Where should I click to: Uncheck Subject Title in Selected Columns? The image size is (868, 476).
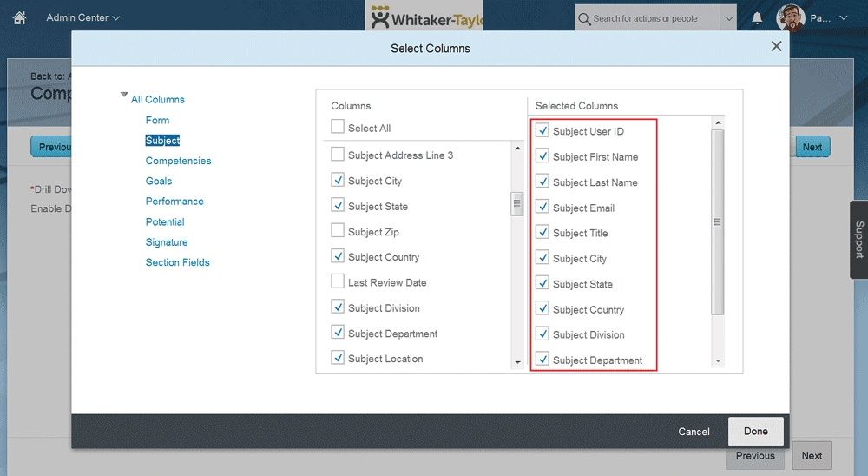coord(542,232)
